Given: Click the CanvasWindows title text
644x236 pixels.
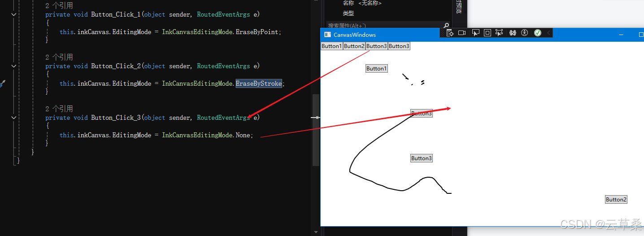Looking at the screenshot, I should click(x=355, y=35).
